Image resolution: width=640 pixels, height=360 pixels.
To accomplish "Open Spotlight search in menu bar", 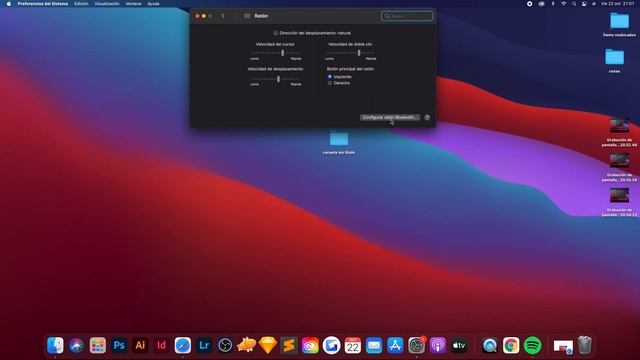I will [x=574, y=4].
